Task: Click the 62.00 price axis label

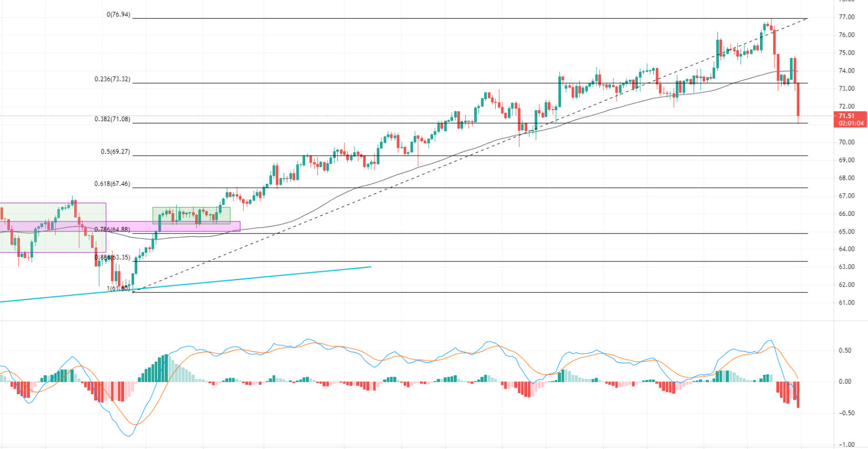Action: 846,285
